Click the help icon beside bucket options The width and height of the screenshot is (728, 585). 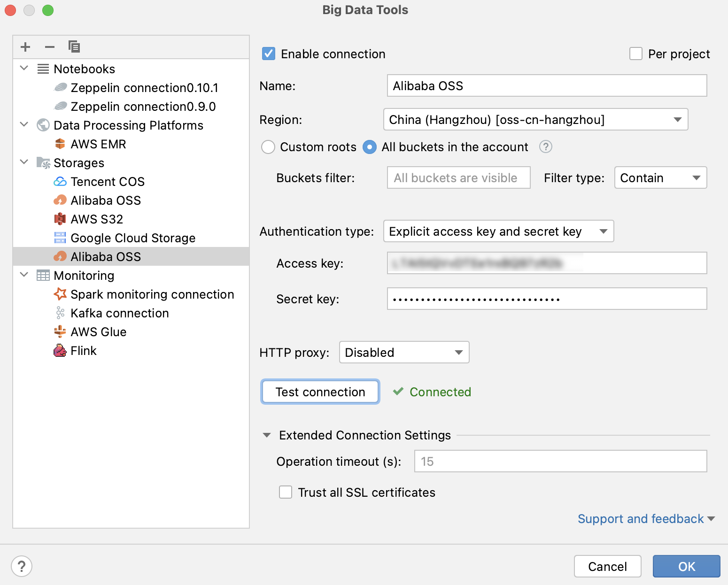(545, 147)
